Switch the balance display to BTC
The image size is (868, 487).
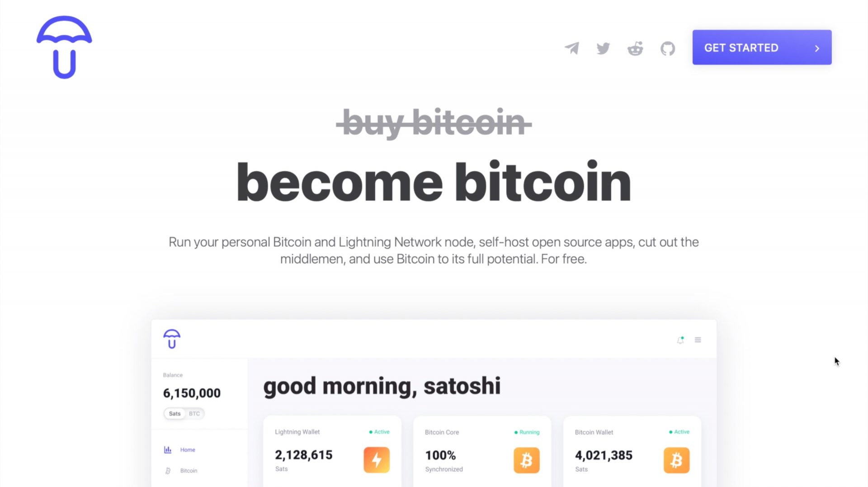(195, 413)
